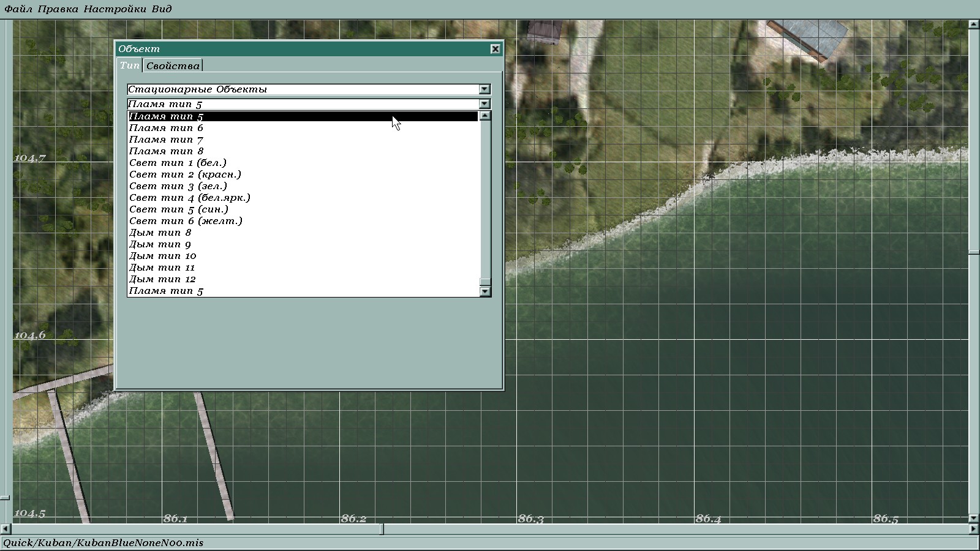Pick Свет тип 5 (син.) option
980x551 pixels.
(178, 209)
